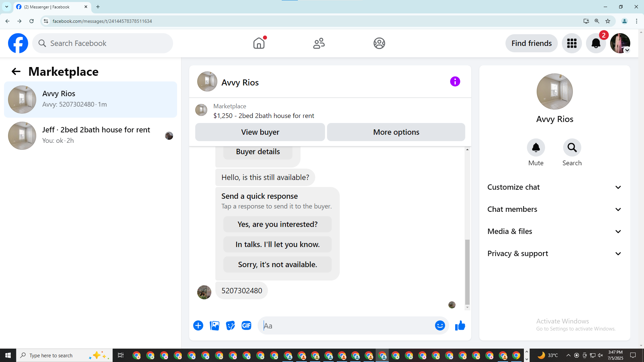This screenshot has height=362, width=644.
Task: Click the View buyer button
Action: pyautogui.click(x=260, y=132)
